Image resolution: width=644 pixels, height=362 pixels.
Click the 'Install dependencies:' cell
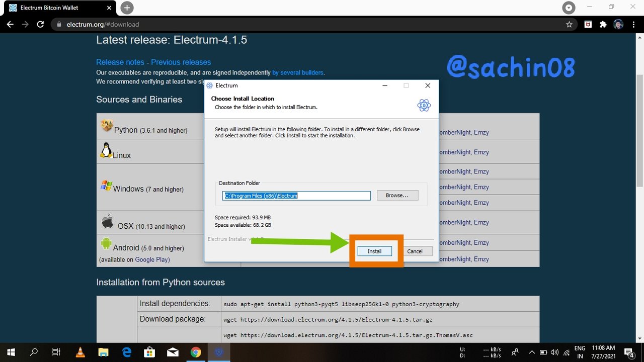179,304
